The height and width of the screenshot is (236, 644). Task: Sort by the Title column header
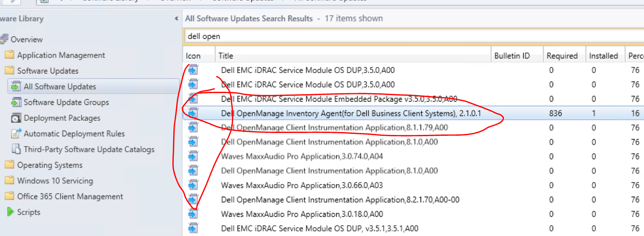click(353, 56)
